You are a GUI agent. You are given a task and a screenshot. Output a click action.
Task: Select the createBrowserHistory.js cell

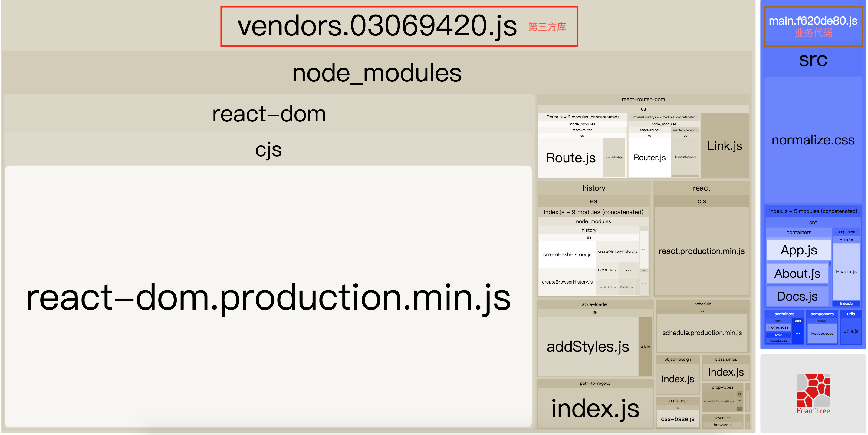567,282
